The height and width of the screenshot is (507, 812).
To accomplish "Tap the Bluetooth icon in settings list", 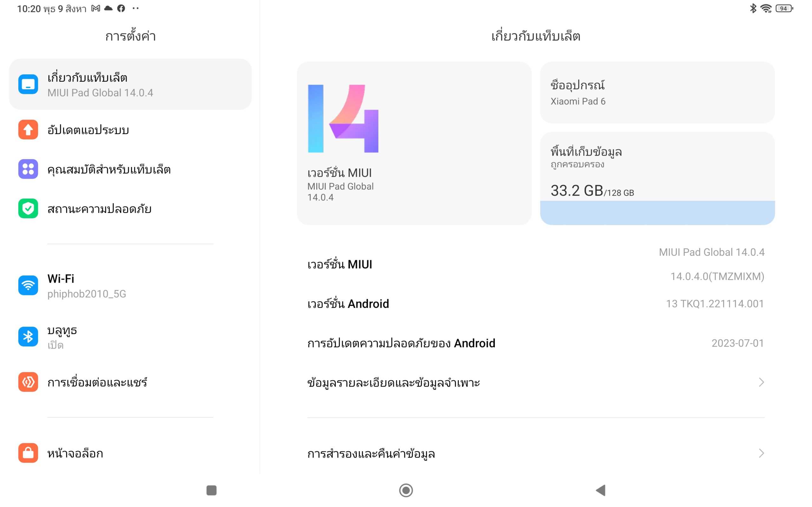I will 28,337.
